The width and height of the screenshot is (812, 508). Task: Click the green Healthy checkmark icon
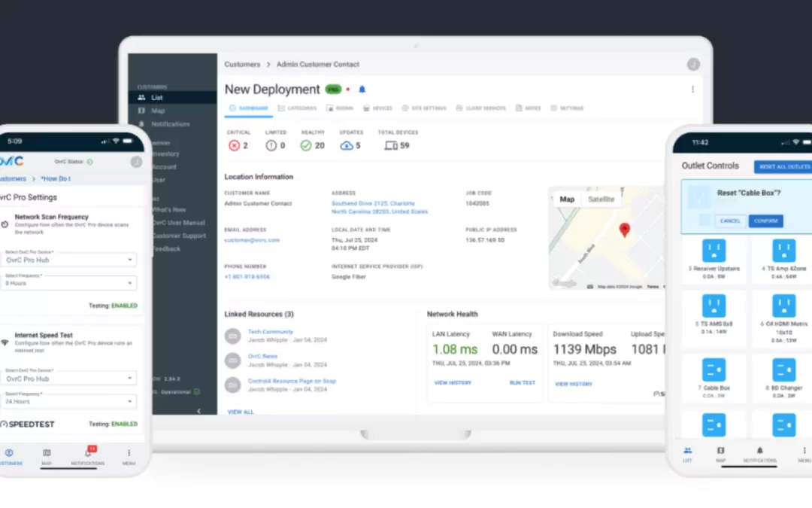click(x=306, y=145)
